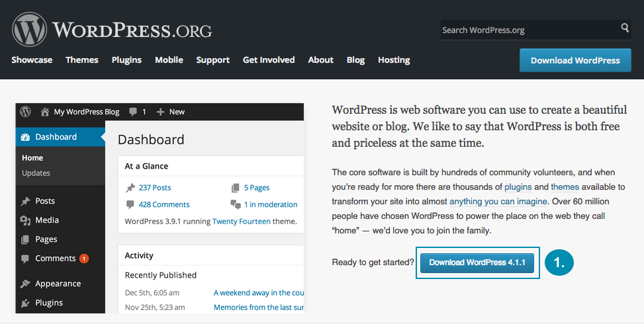
Task: Click the Media icon in the sidebar
Action: [25, 220]
